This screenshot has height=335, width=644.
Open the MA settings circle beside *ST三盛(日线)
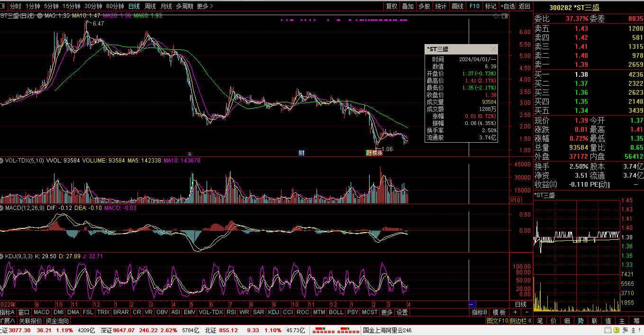click(x=40, y=16)
